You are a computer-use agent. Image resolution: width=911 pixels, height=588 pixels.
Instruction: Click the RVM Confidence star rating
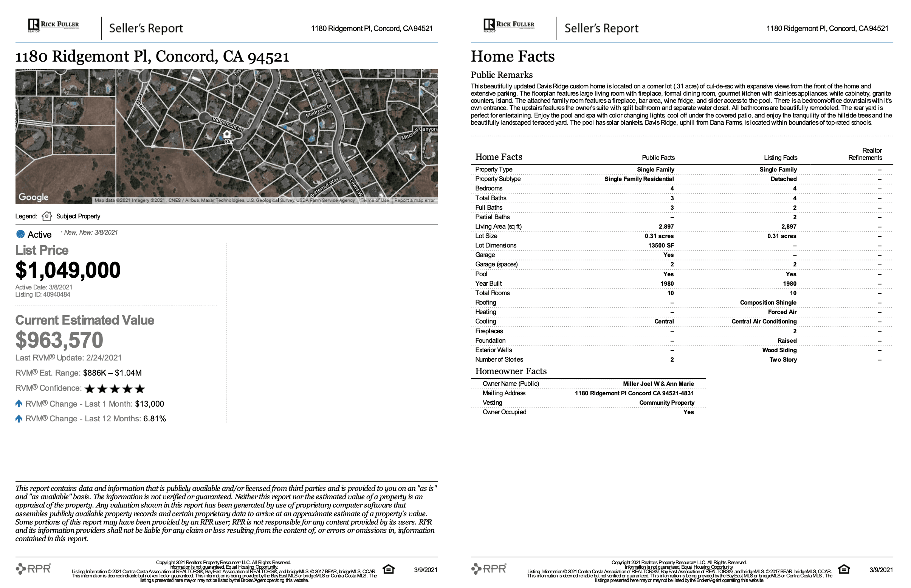coord(115,389)
